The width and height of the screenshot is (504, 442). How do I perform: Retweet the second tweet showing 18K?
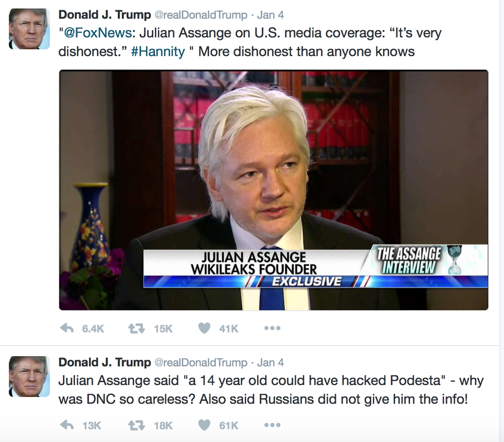point(137,426)
